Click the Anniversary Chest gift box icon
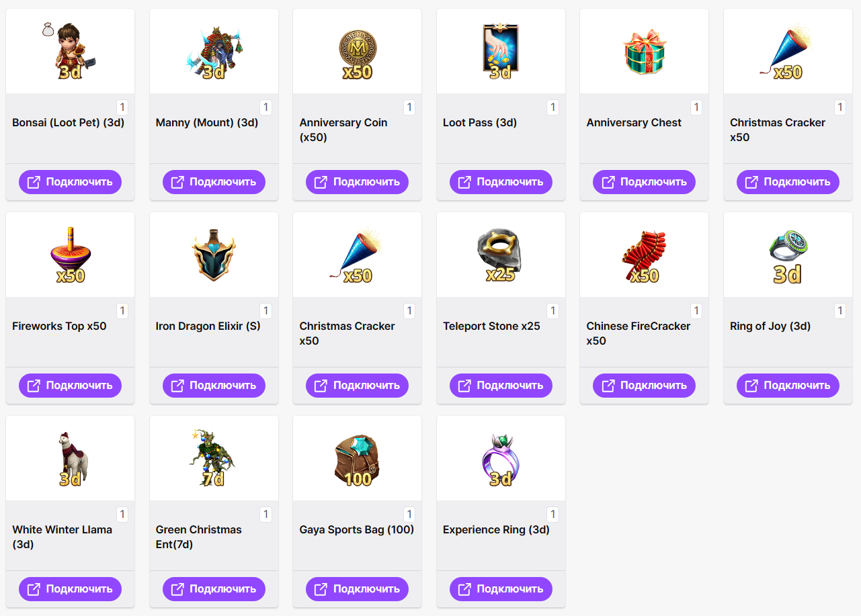861x616 pixels. pyautogui.click(x=644, y=51)
